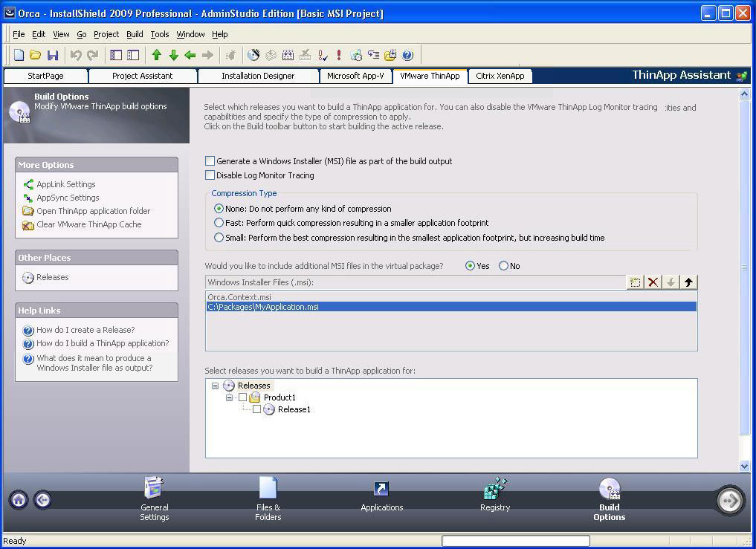Image resolution: width=756 pixels, height=549 pixels.
Task: Click the scroll down arrow on right scrollbar
Action: coord(745,466)
